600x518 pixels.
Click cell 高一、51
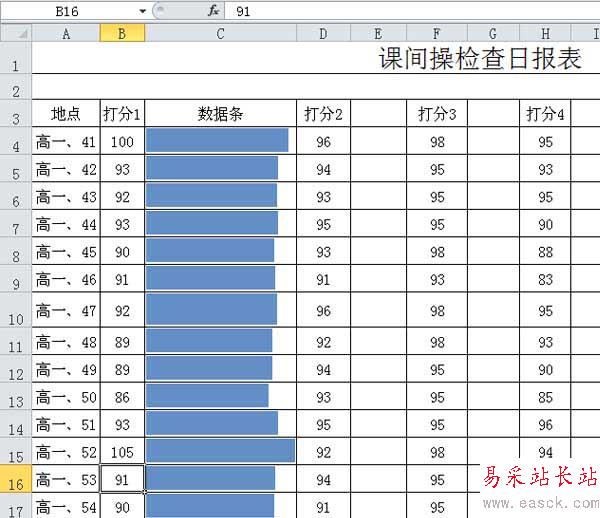coord(66,424)
